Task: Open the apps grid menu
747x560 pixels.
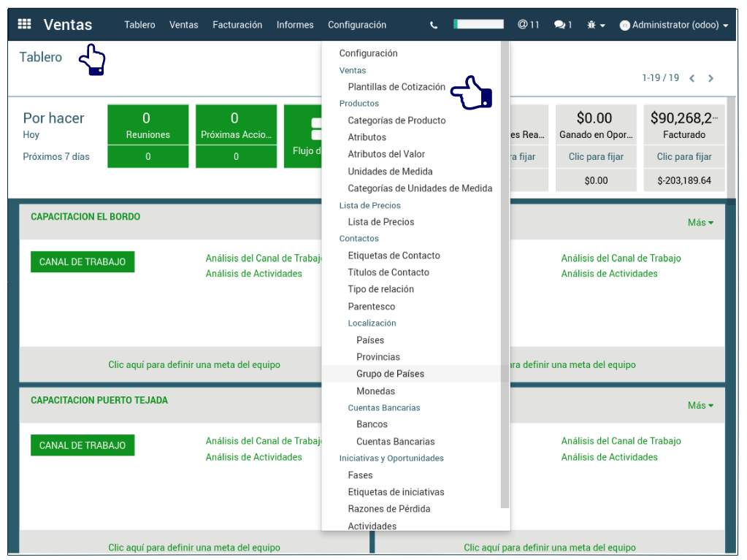Action: click(24, 24)
